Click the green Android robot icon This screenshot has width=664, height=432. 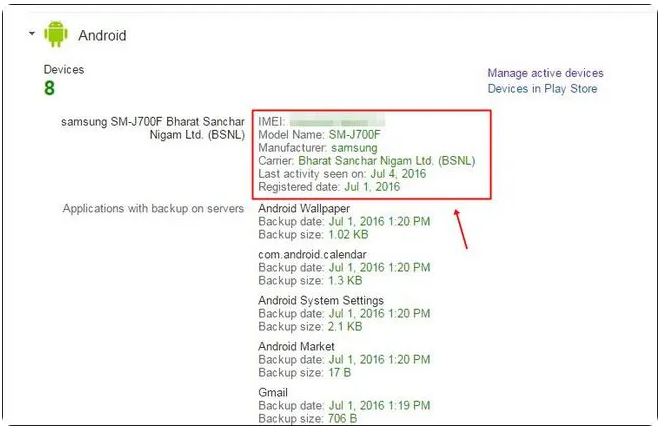56,34
